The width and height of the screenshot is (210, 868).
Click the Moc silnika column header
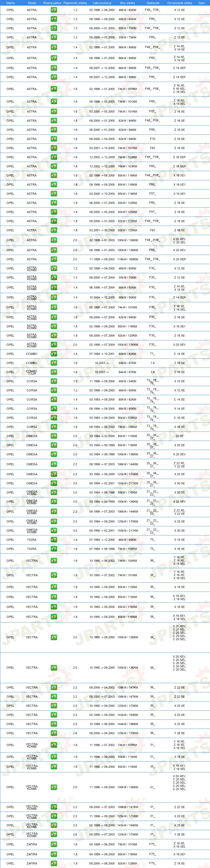coord(127,3)
